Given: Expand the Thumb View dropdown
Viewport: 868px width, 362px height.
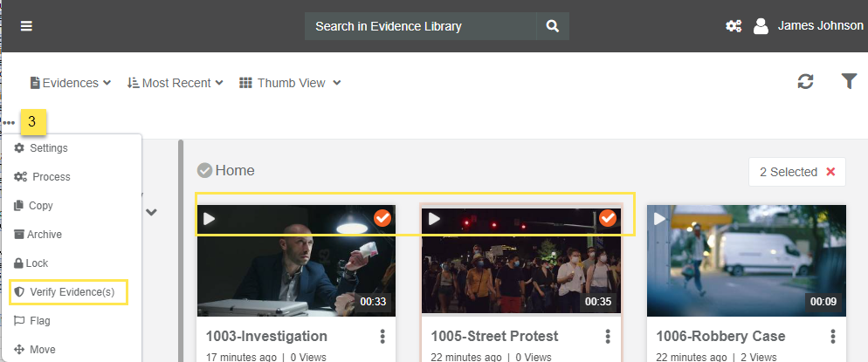Looking at the screenshot, I should (x=290, y=83).
